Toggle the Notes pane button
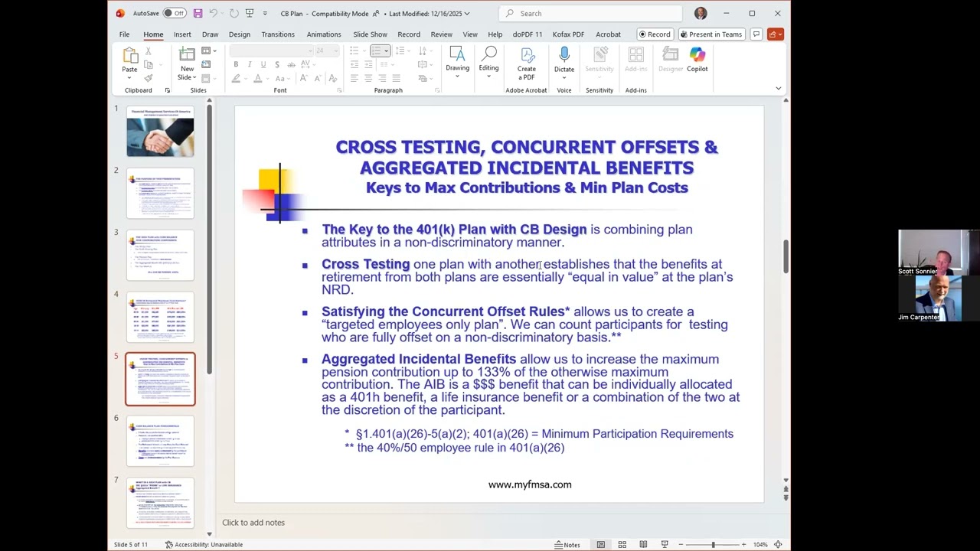Viewport: 980px width, 551px height. 567,545
